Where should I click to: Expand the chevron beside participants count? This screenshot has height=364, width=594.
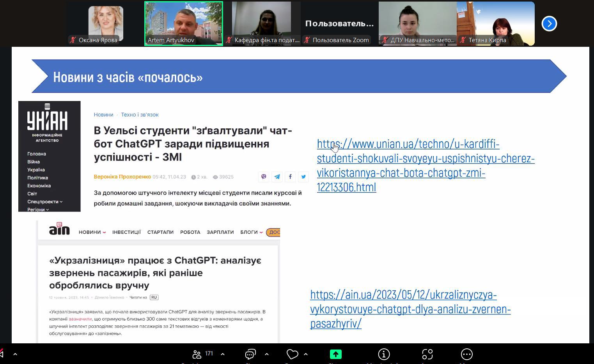[x=223, y=354]
